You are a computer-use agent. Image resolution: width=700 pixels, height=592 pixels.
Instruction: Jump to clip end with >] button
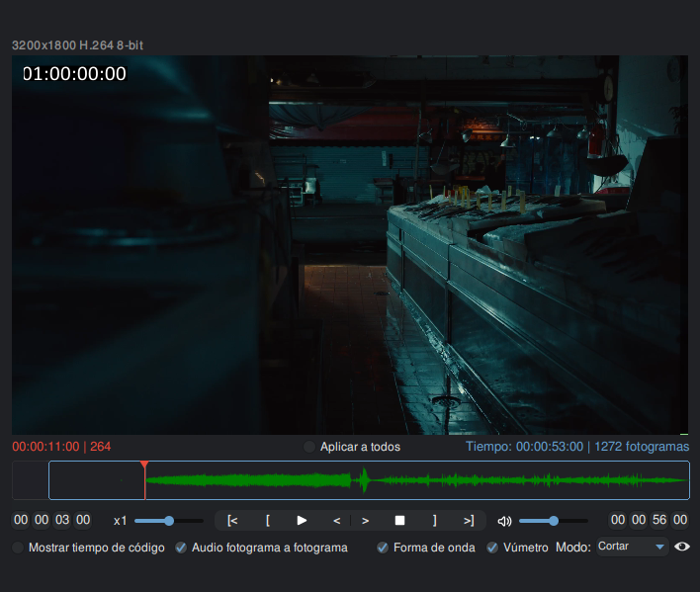coord(469,521)
